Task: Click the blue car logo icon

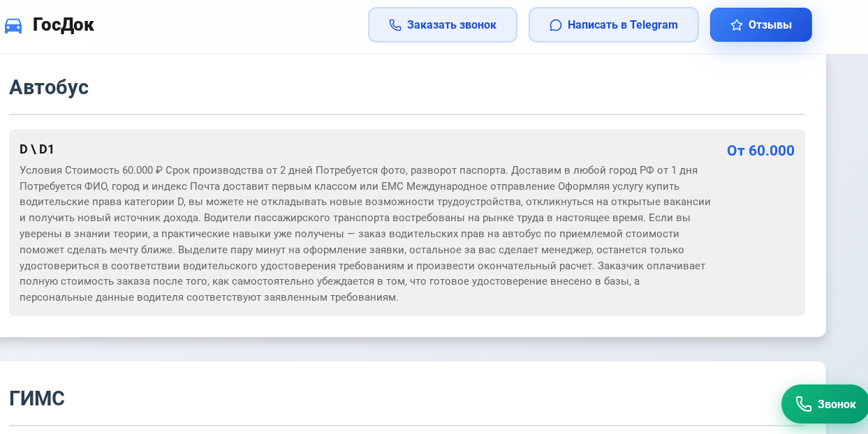Action: pos(13,26)
